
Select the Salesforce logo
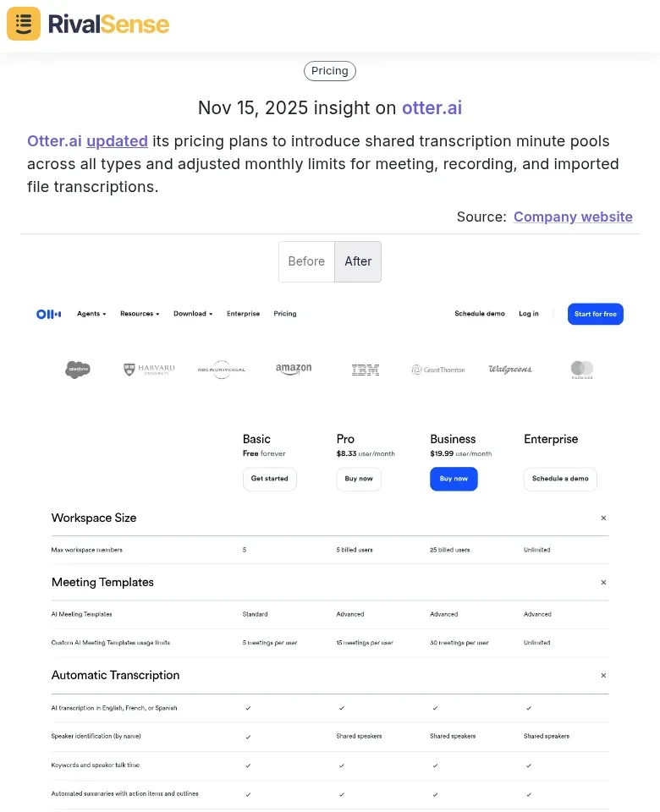tap(78, 370)
